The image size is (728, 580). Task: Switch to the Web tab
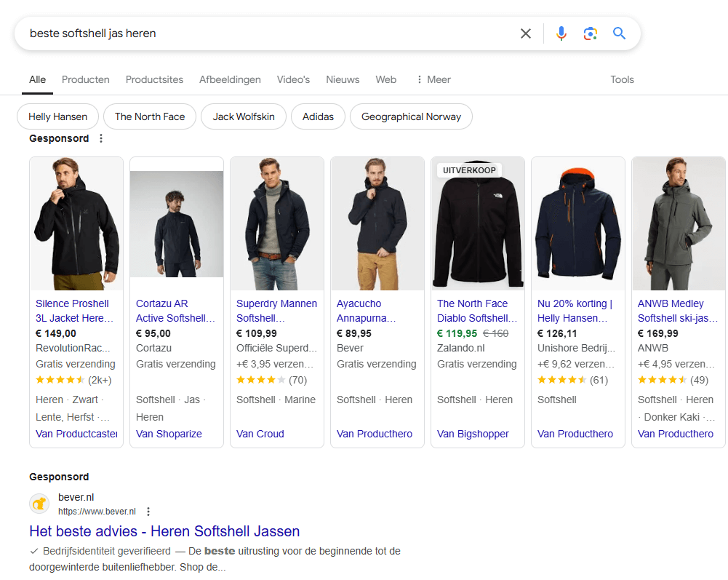pyautogui.click(x=386, y=79)
